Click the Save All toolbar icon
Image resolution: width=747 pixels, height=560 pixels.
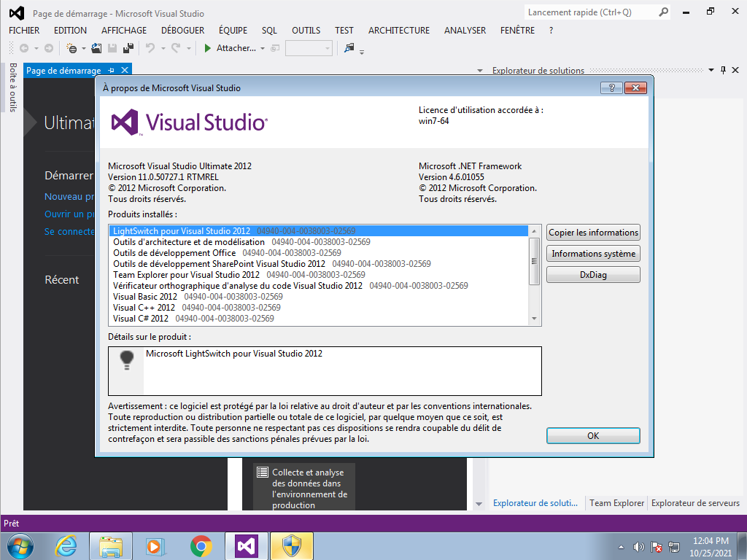pyautogui.click(x=128, y=48)
